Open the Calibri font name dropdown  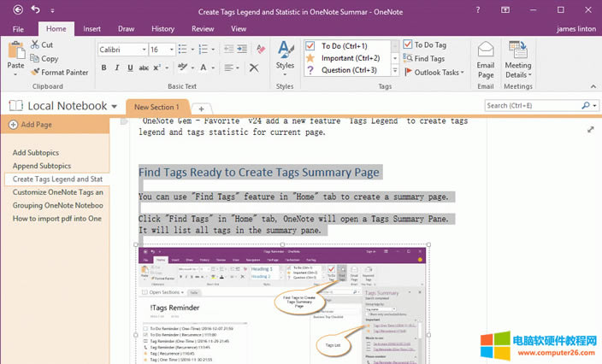pyautogui.click(x=142, y=50)
